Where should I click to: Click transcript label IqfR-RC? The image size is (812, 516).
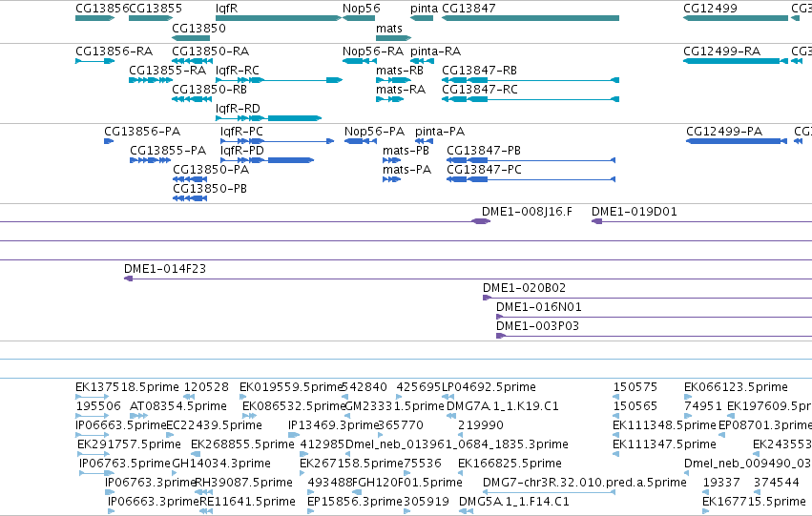point(238,71)
